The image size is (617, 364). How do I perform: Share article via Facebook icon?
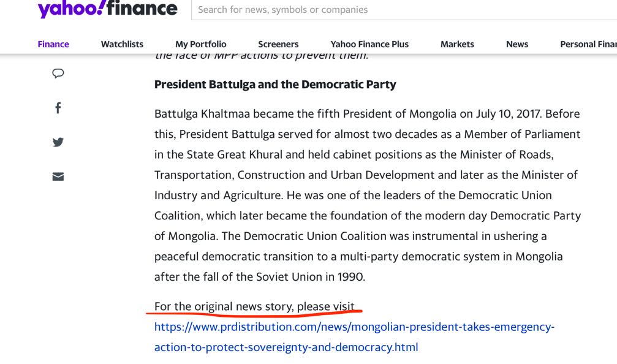pyautogui.click(x=58, y=108)
